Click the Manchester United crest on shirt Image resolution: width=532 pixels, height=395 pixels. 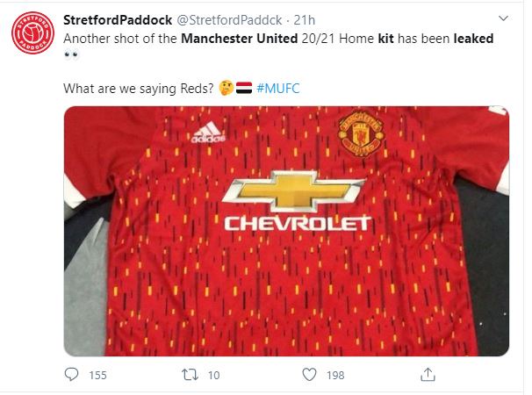tap(361, 134)
